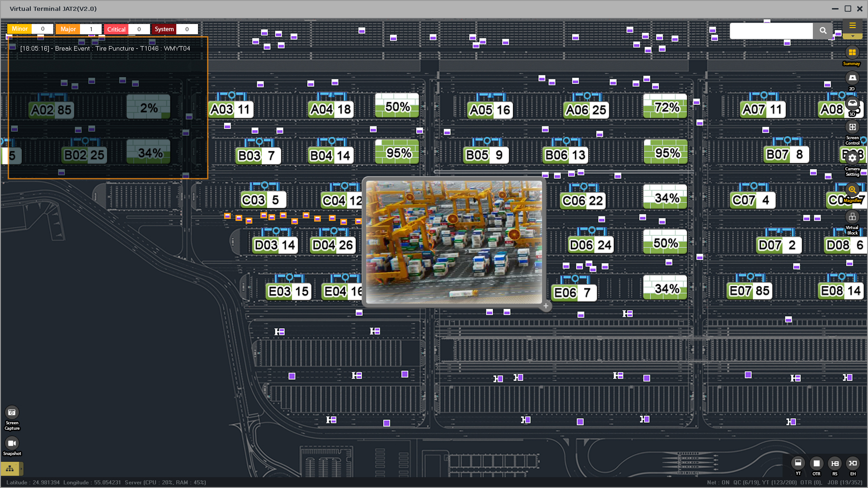Image resolution: width=868 pixels, height=488 pixels.
Task: Toggle EH equipment visibility filter
Action: (x=853, y=463)
